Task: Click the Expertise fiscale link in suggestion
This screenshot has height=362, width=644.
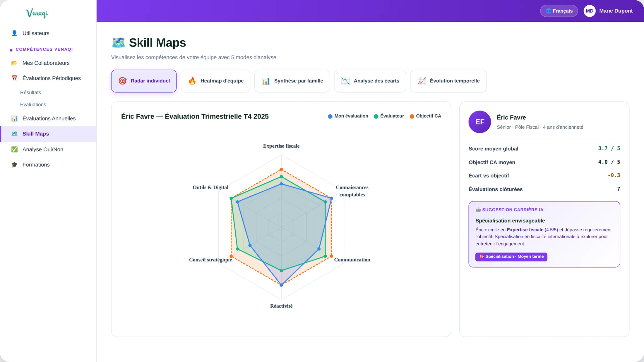Action: 525,230
